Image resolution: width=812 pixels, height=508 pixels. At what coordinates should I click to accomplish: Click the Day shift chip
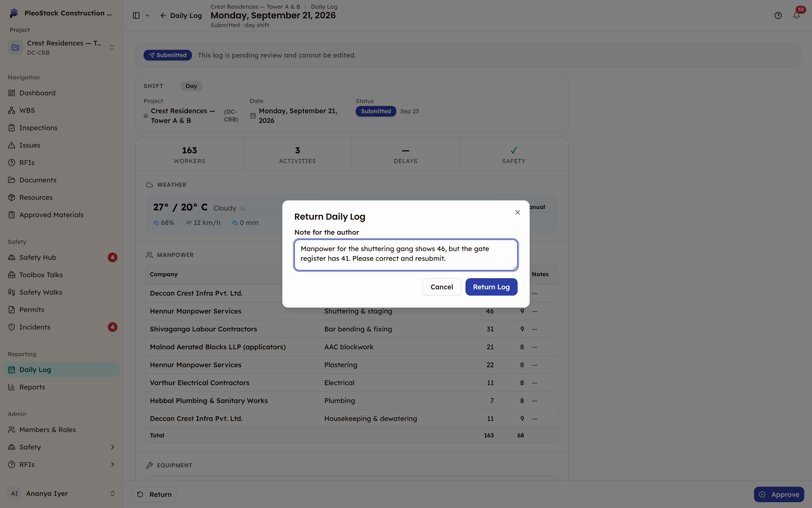191,86
